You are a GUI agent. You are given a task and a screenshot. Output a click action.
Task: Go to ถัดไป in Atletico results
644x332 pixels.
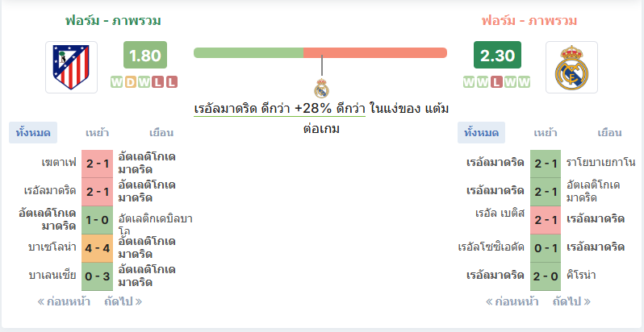[x=123, y=301]
